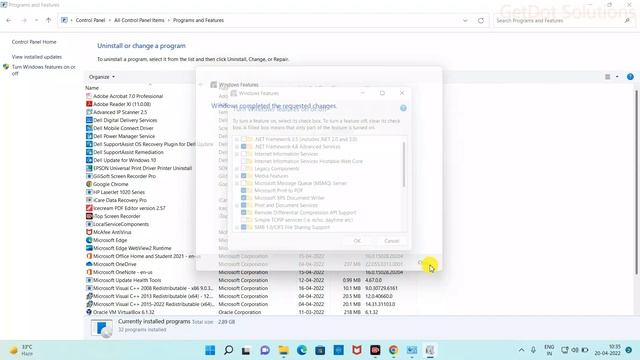Click OK in Windows Features dialog
Viewport: 640px width, 360px height.
pyautogui.click(x=357, y=241)
